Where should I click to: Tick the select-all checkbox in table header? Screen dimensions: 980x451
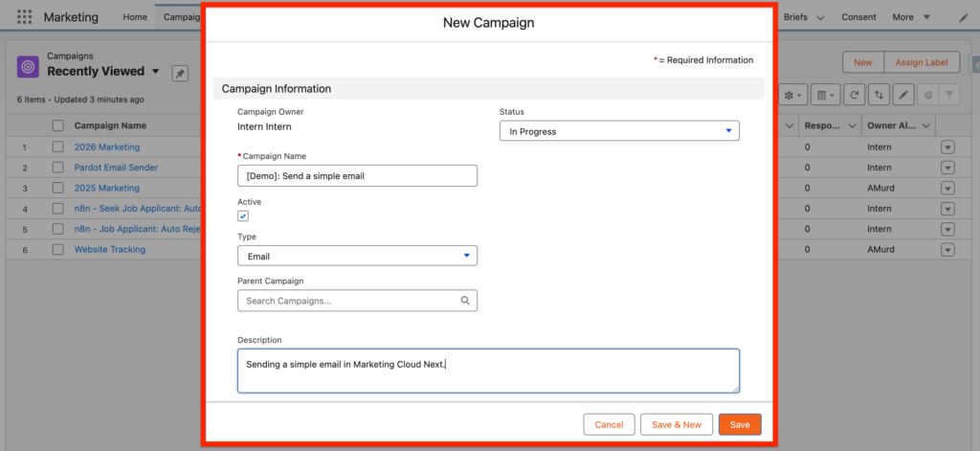pos(58,126)
